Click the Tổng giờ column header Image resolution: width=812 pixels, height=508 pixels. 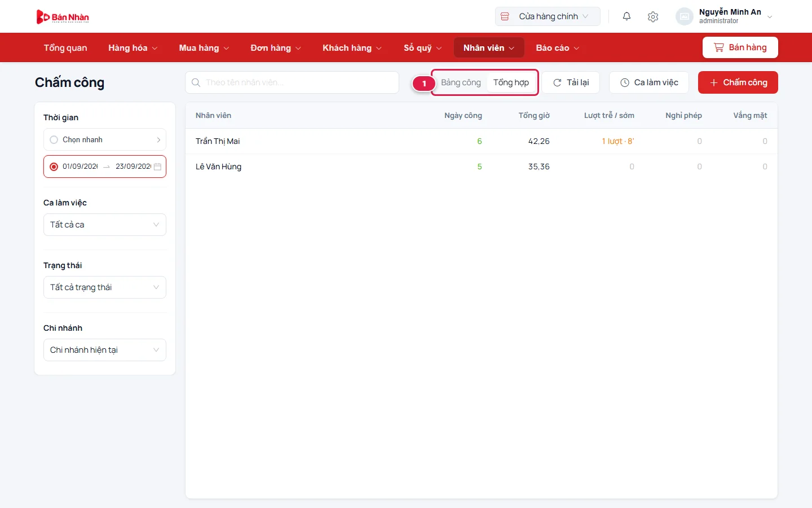pyautogui.click(x=534, y=115)
